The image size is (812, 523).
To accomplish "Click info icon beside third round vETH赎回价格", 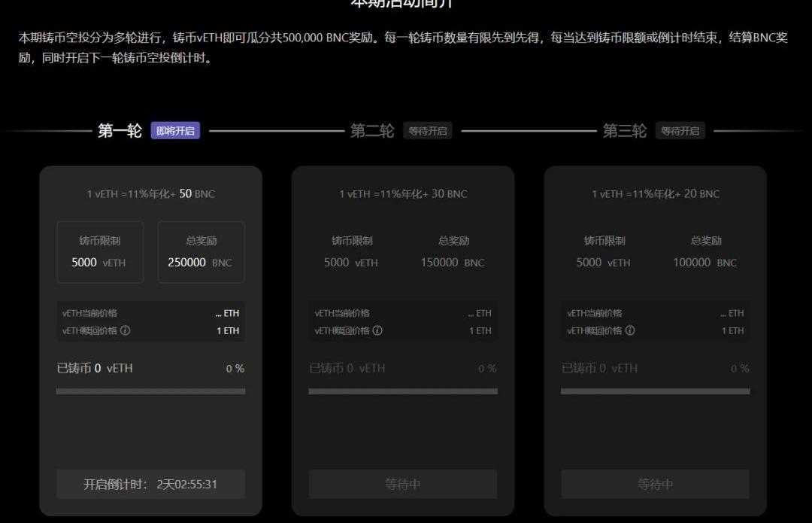I will tap(630, 330).
